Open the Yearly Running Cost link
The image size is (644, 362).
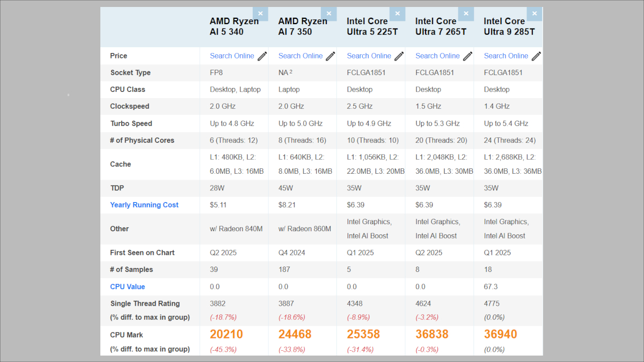pyautogui.click(x=144, y=205)
